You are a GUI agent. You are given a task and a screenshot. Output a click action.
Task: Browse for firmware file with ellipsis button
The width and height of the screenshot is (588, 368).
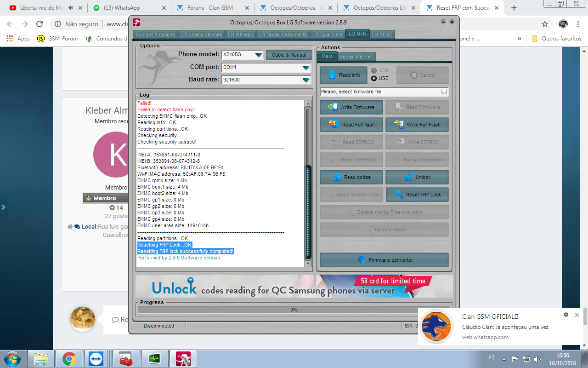pos(444,92)
